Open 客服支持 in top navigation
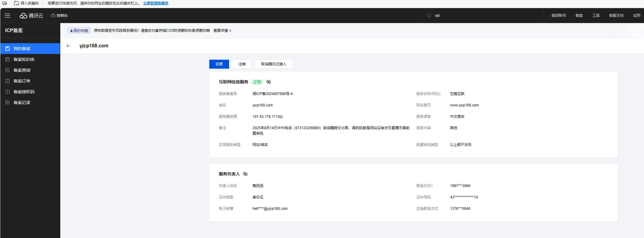This screenshot has width=644, height=238. (x=616, y=16)
